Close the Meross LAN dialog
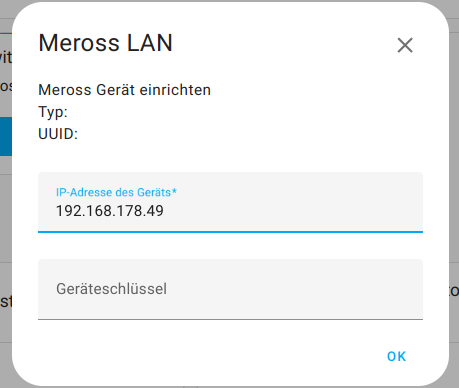Viewport: 459px width, 388px height. tap(405, 45)
